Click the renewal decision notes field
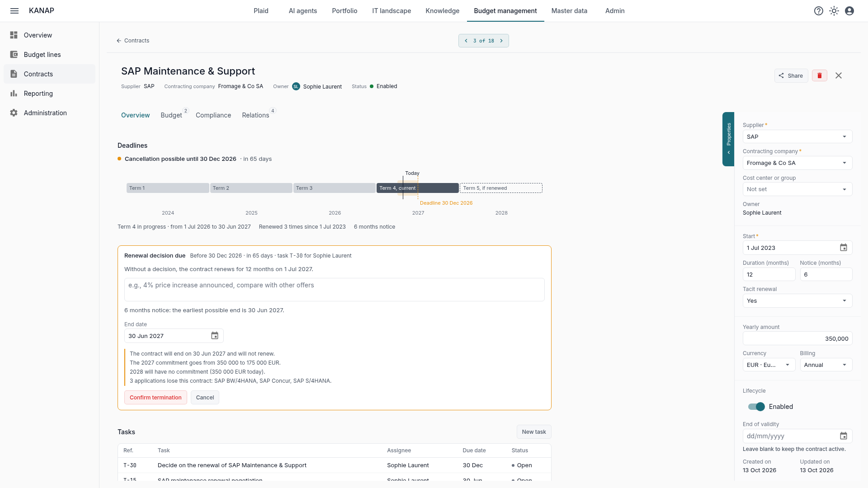Viewport: 868px width, 488px height. (335, 290)
